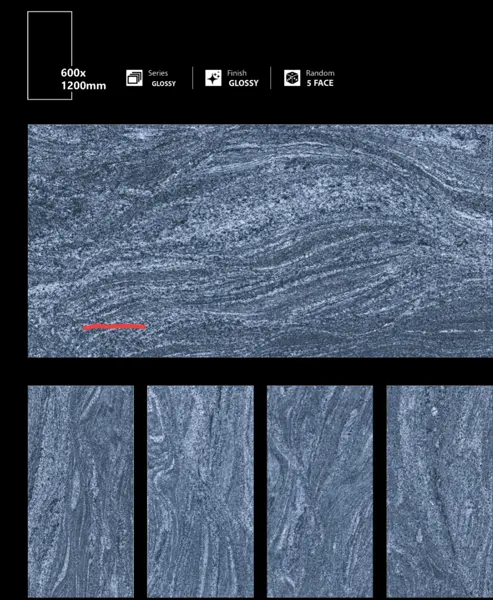Click the word 'Random'
Image resolution: width=493 pixels, height=600 pixels.
(x=320, y=73)
